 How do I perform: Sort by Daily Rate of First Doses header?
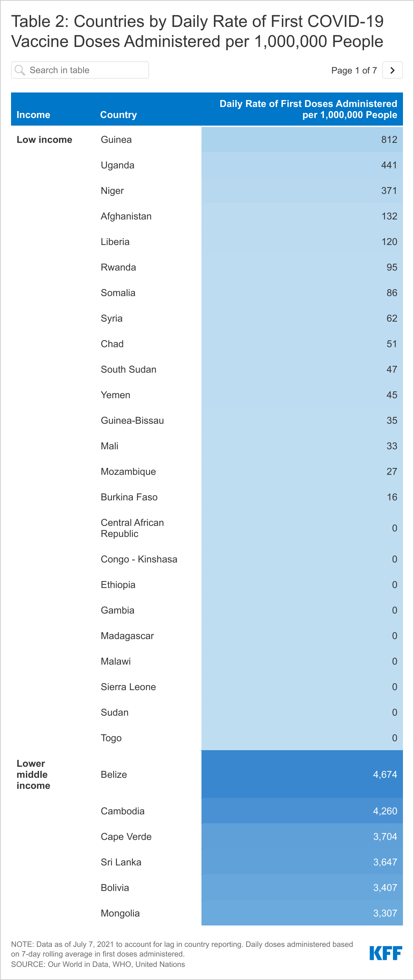[x=308, y=109]
